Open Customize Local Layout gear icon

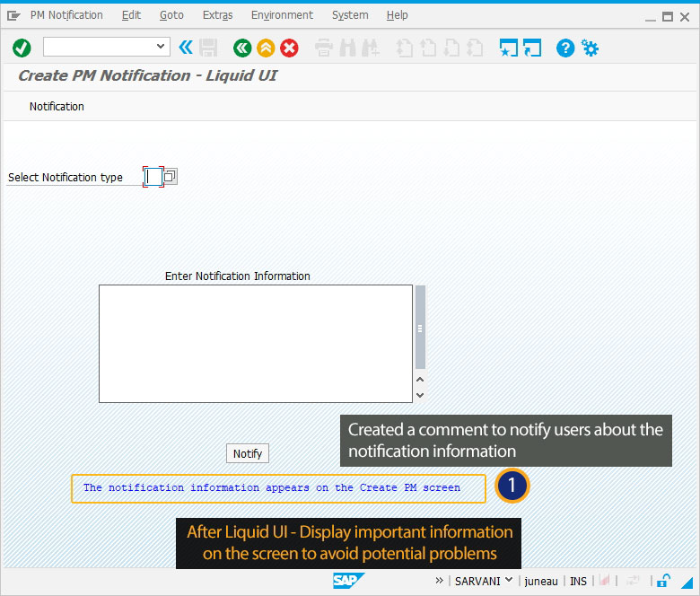point(590,48)
